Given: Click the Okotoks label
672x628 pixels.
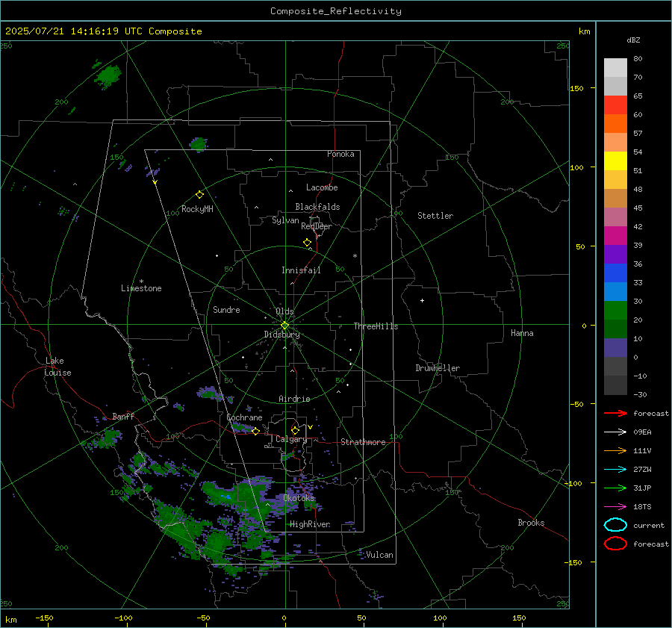Looking at the screenshot, I should click(x=299, y=498).
